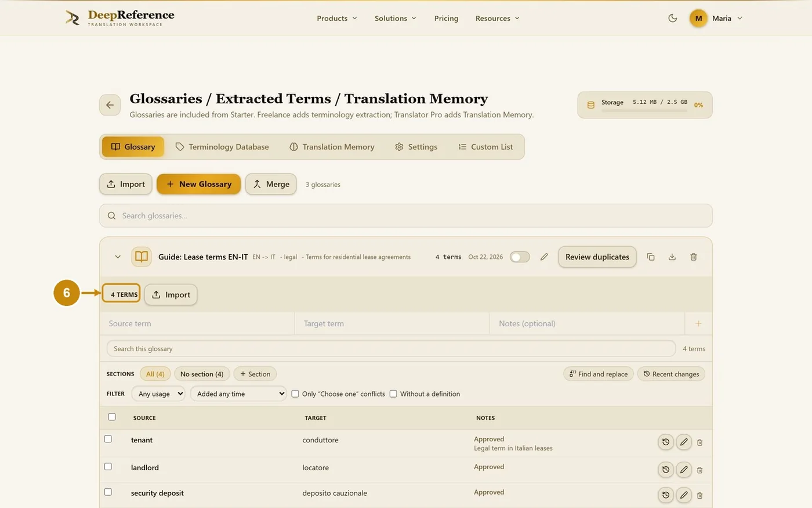Download the Lease terms glossary
The width and height of the screenshot is (812, 508).
tap(672, 257)
